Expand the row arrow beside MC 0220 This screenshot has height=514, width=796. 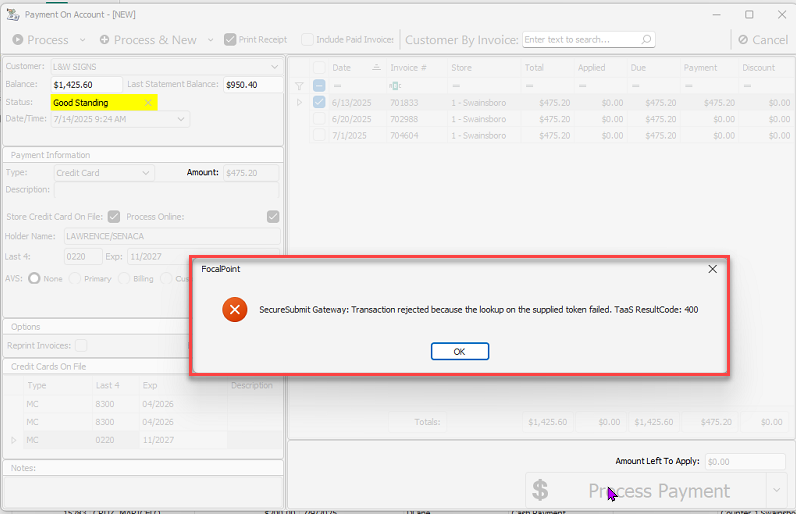pos(14,440)
